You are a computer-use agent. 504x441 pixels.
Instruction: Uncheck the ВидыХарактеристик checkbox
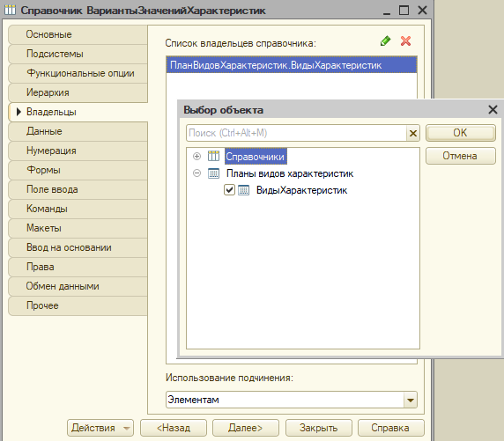tap(229, 190)
